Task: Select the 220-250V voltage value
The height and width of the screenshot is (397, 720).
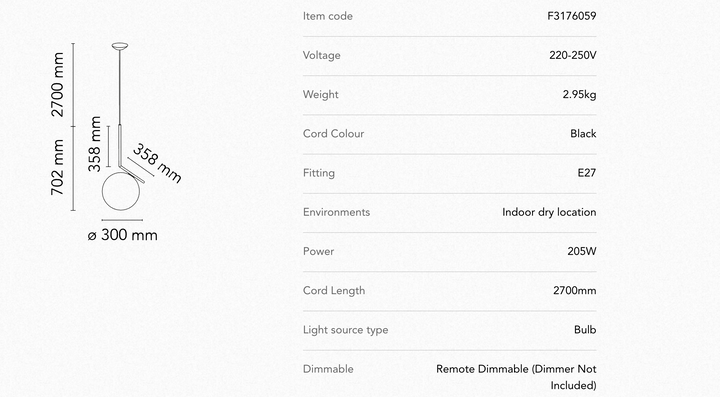Action: pos(573,56)
